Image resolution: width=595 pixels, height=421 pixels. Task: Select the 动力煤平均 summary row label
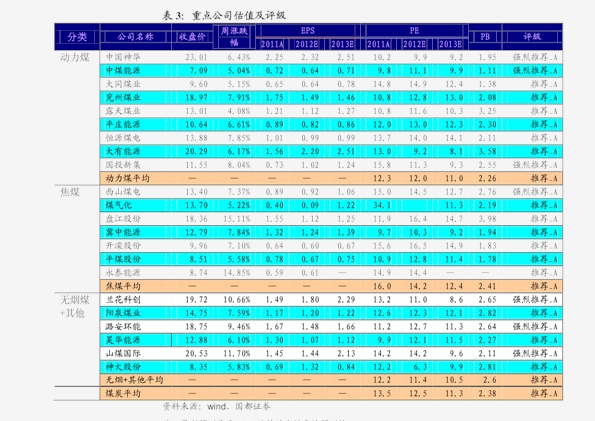[128, 178]
